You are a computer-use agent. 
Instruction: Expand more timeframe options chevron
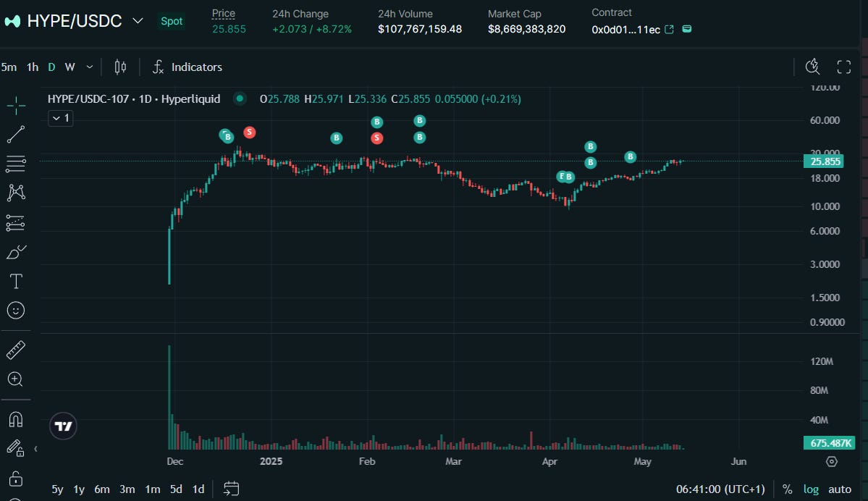tap(90, 67)
